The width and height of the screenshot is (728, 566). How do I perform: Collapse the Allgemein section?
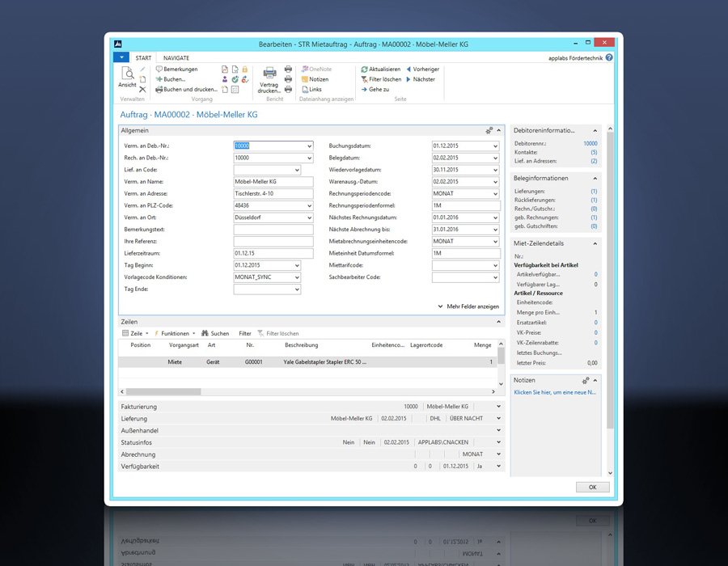coord(498,131)
